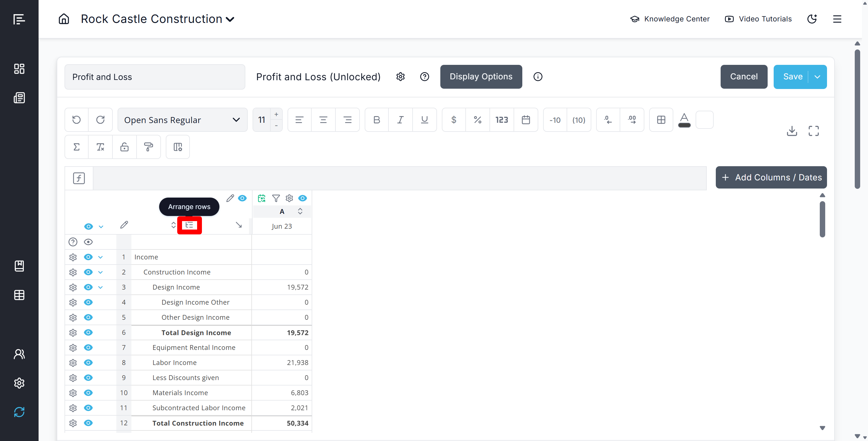Click the unlock cells icon
Viewport: 868px width, 441px height.
coord(124,147)
